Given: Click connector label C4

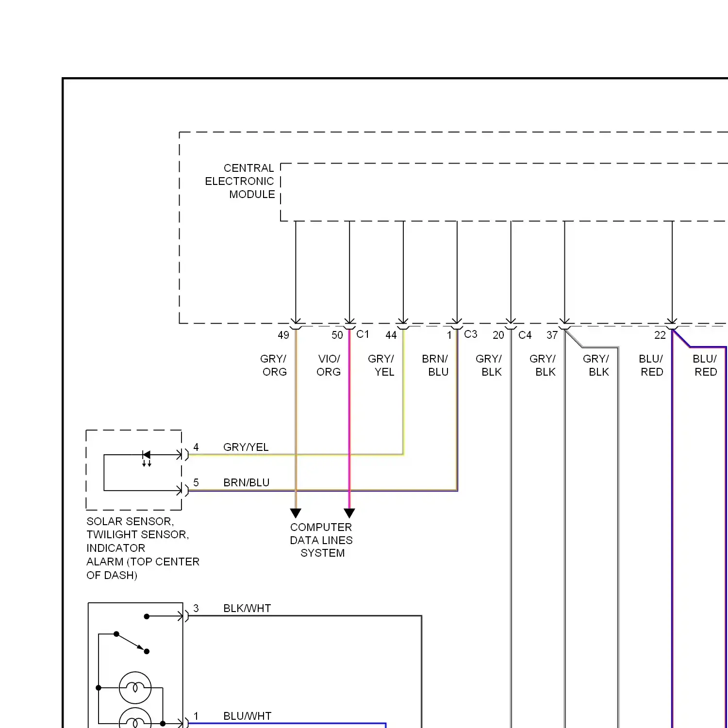Looking at the screenshot, I should tap(525, 335).
